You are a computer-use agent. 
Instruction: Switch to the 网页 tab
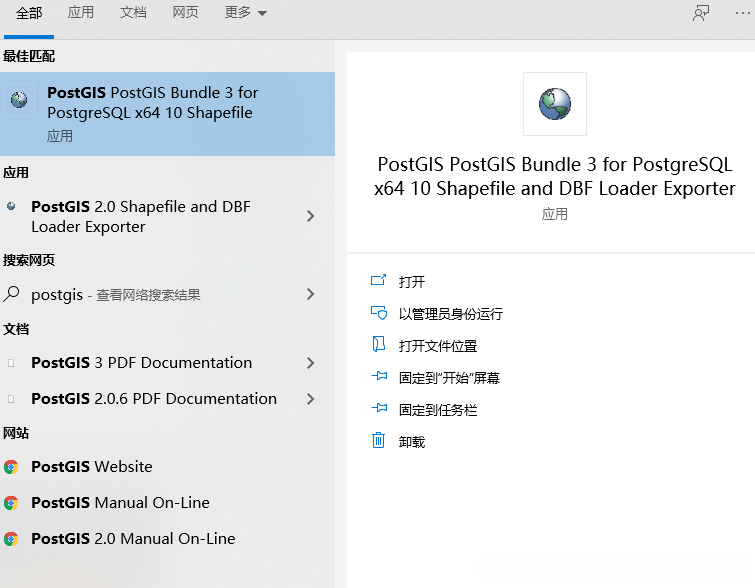coord(185,13)
